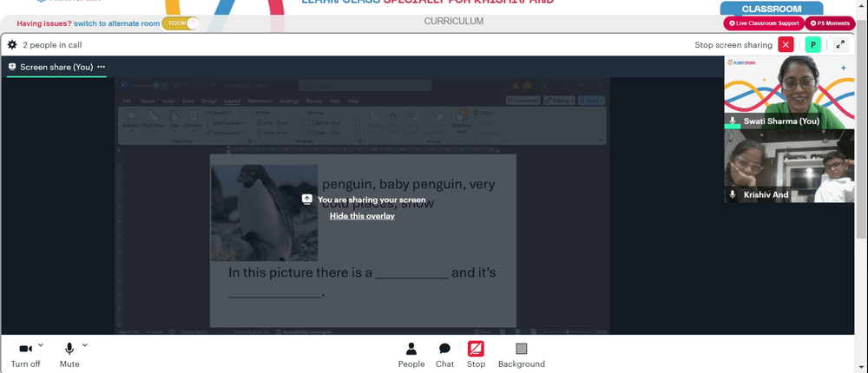The image size is (868, 373).
Task: Switch to the References ribbon tab
Action: tap(260, 101)
